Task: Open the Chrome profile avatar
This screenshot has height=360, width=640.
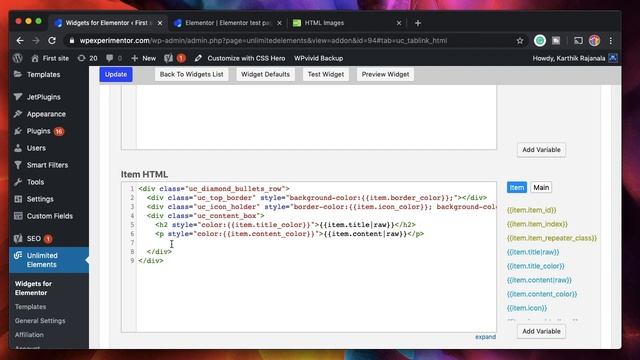Action: click(594, 40)
